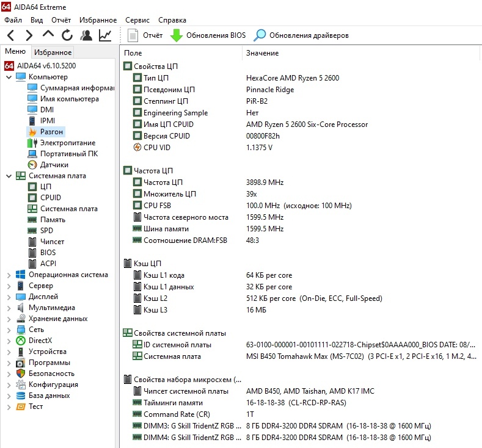
Task: Expand the Тест tree node
Action: 9,407
